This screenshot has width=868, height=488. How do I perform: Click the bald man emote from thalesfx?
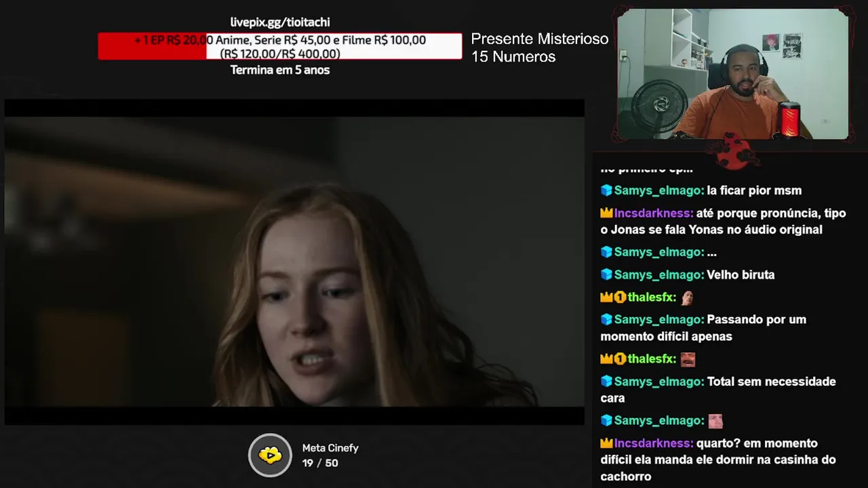click(687, 297)
